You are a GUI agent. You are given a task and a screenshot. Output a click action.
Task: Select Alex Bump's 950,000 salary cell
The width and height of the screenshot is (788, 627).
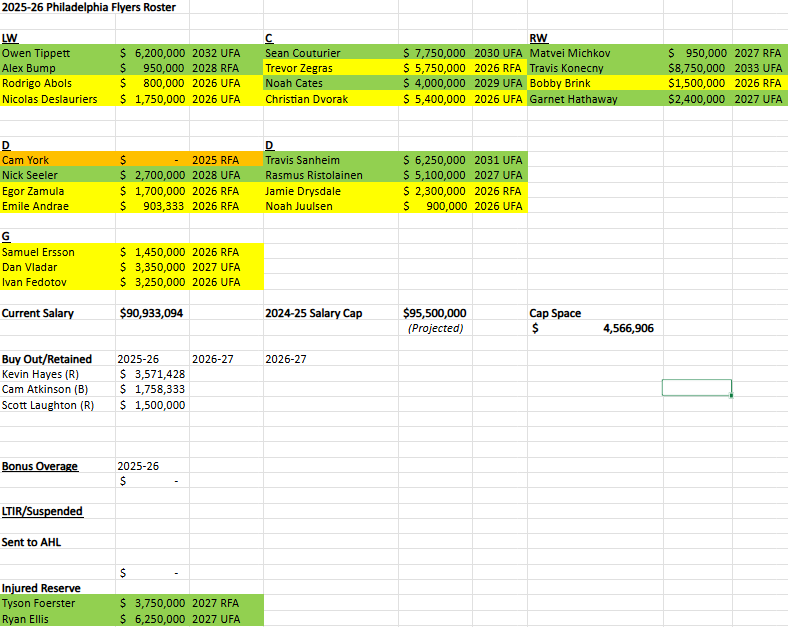click(x=152, y=68)
